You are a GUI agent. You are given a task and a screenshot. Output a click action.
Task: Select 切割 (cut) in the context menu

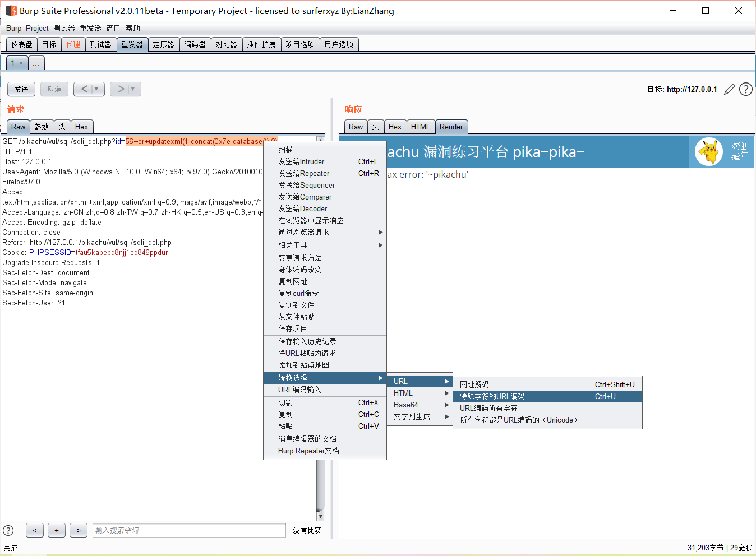[325, 402]
